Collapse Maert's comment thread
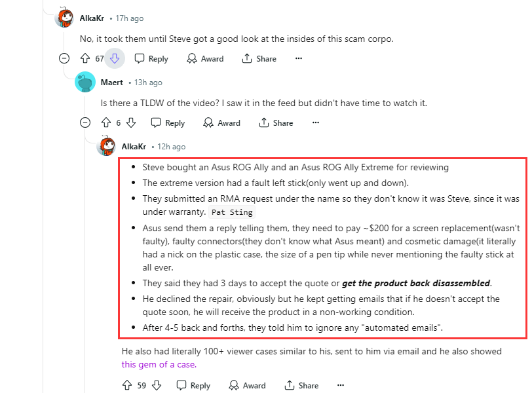This screenshot has width=532, height=393. coord(85,122)
